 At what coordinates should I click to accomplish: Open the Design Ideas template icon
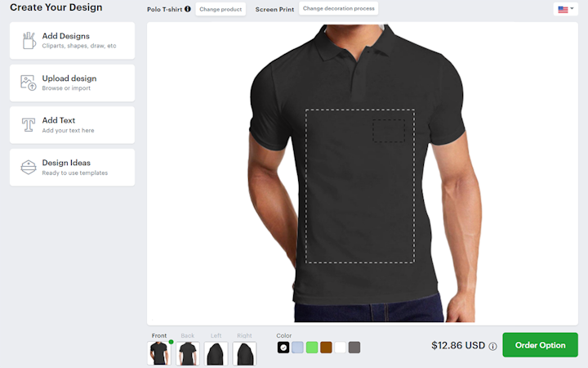[28, 167]
